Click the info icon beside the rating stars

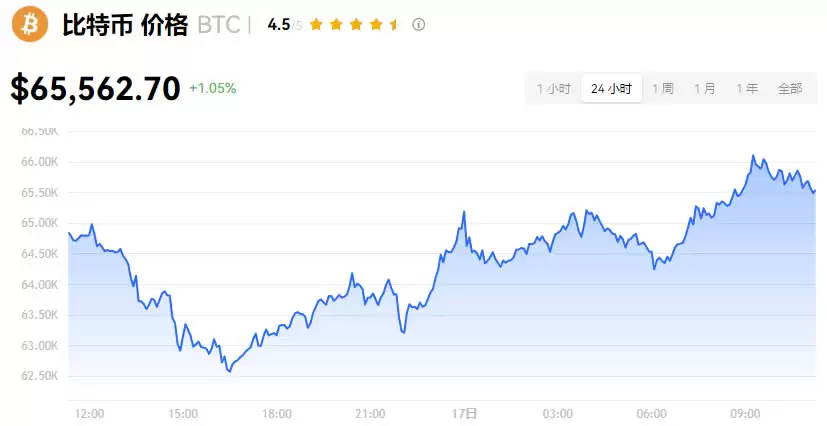coord(419,25)
